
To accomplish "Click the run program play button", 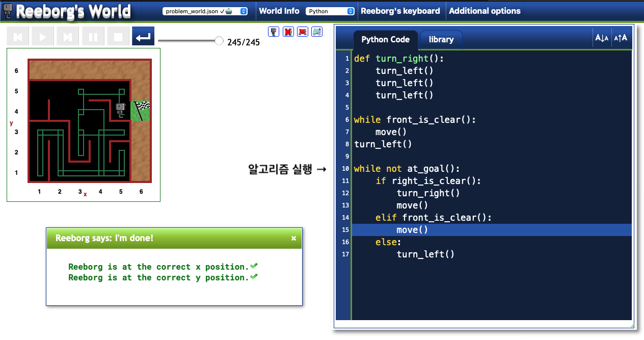I will click(x=43, y=37).
